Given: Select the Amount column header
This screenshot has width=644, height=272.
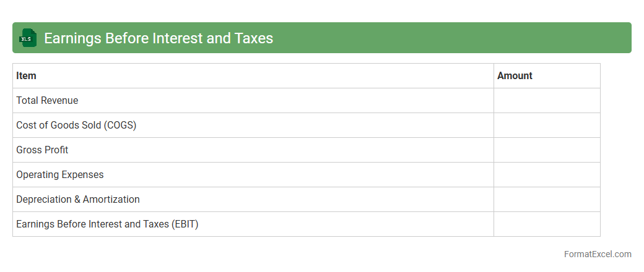Looking at the screenshot, I should 515,75.
